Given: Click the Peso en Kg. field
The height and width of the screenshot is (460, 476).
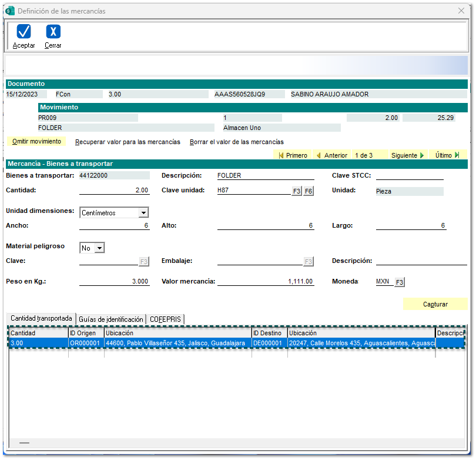Looking at the screenshot, I should click(x=114, y=282).
